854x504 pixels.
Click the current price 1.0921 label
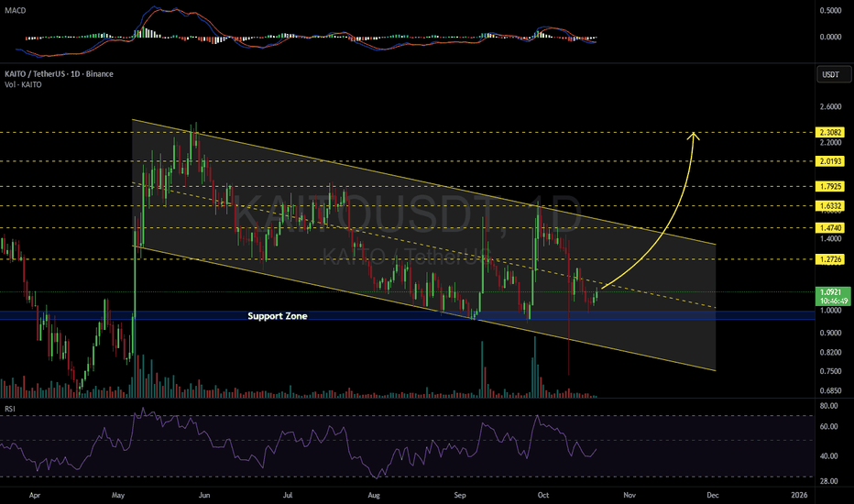(x=833, y=296)
